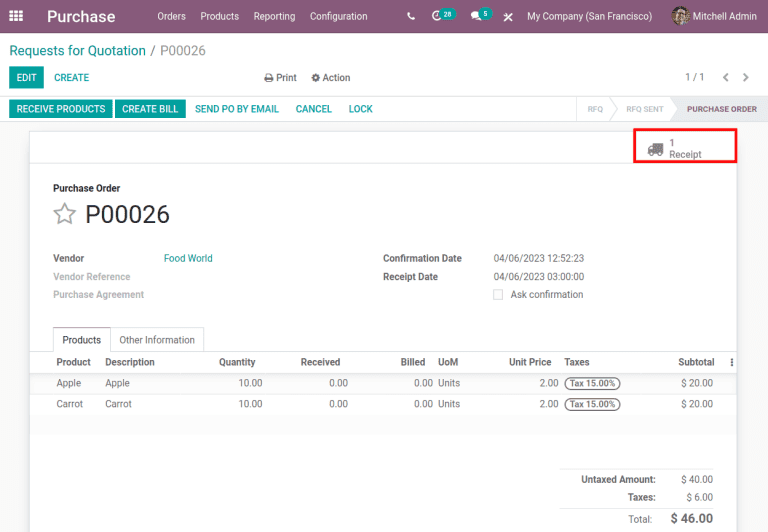Open discuss messages icon with badge 5

478,17
